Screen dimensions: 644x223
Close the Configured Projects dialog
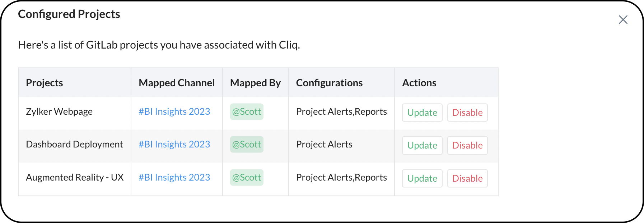623,20
